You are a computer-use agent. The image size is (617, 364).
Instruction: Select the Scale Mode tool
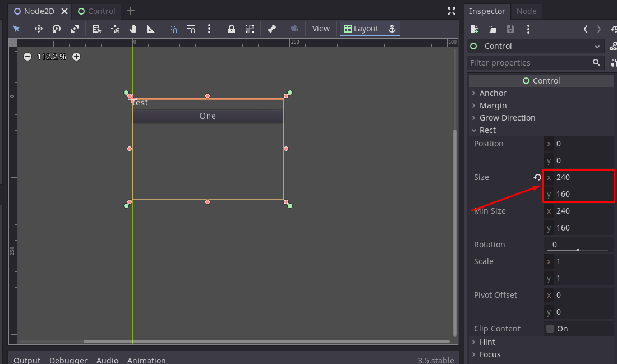tap(74, 29)
